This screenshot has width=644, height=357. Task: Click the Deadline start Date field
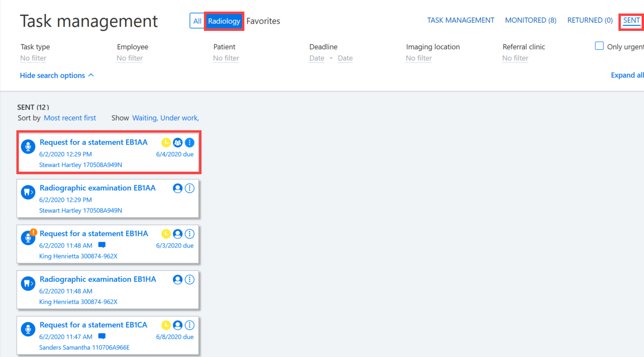tap(317, 58)
